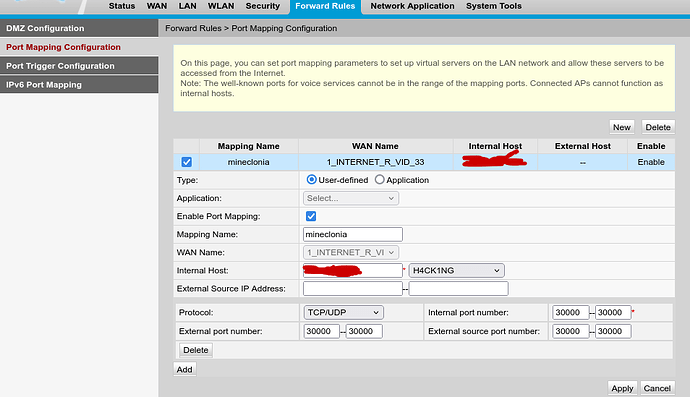This screenshot has width=690, height=397.
Task: Toggle Enable Port Mapping checkbox
Action: (x=311, y=216)
